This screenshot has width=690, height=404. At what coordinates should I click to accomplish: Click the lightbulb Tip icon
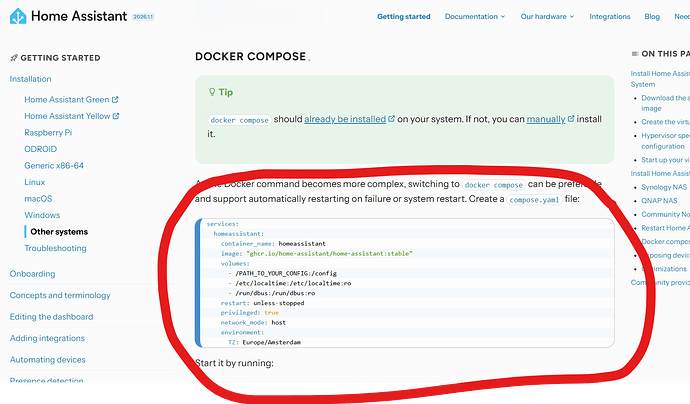click(212, 92)
